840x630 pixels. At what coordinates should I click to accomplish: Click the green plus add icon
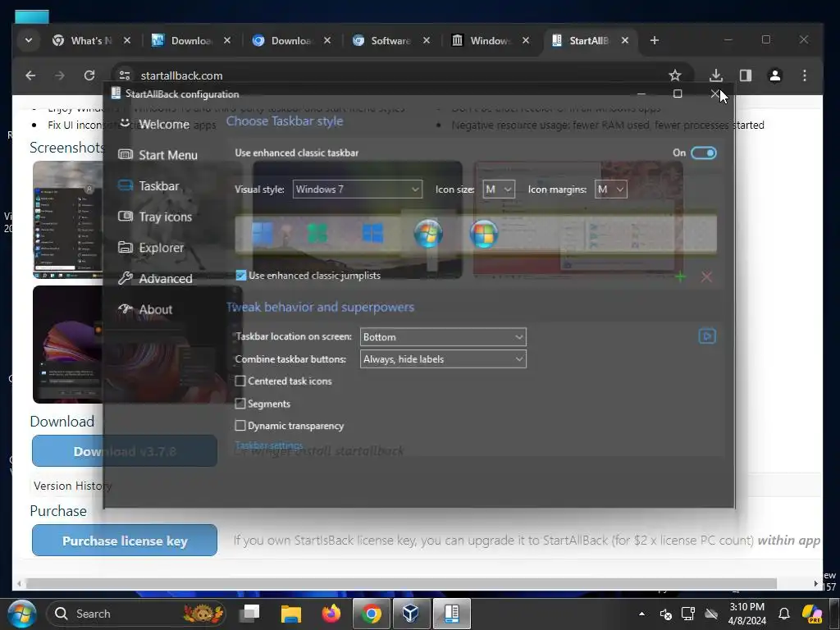click(680, 277)
